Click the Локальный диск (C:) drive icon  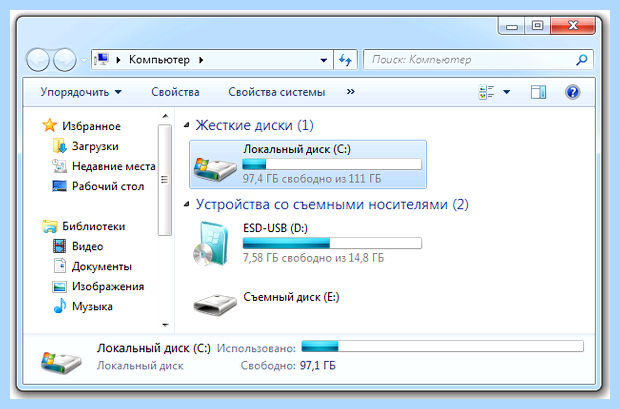click(215, 169)
